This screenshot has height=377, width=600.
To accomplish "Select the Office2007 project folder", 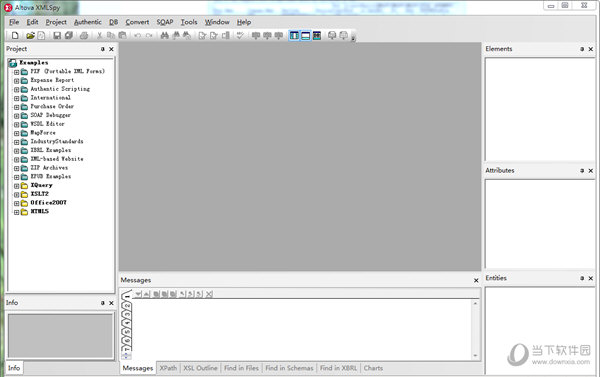I will (x=48, y=202).
